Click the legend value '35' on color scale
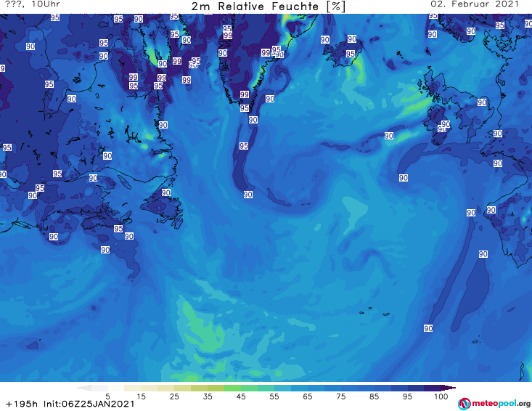Image resolution: width=532 pixels, height=411 pixels. click(x=208, y=396)
